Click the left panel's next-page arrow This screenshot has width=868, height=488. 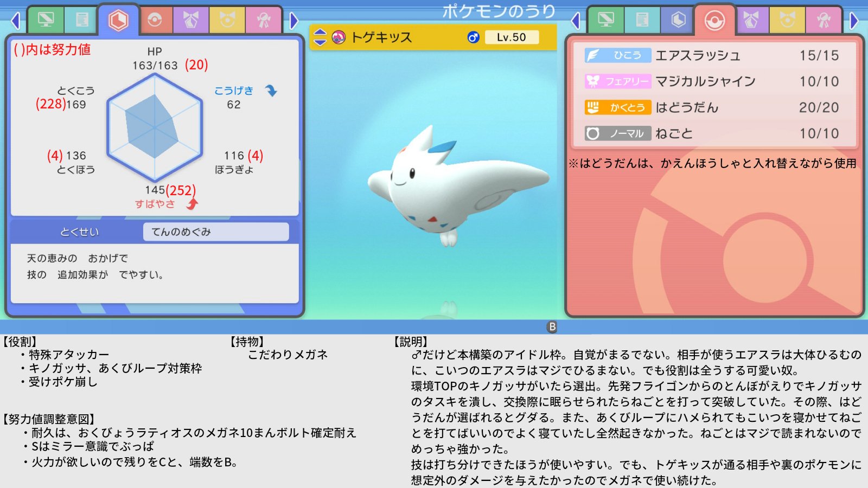coord(293,21)
